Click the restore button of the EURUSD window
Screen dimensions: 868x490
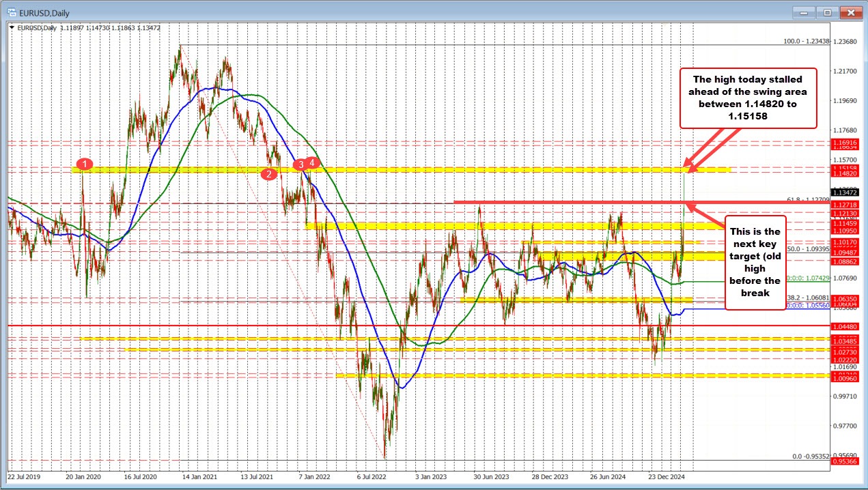pyautogui.click(x=826, y=12)
